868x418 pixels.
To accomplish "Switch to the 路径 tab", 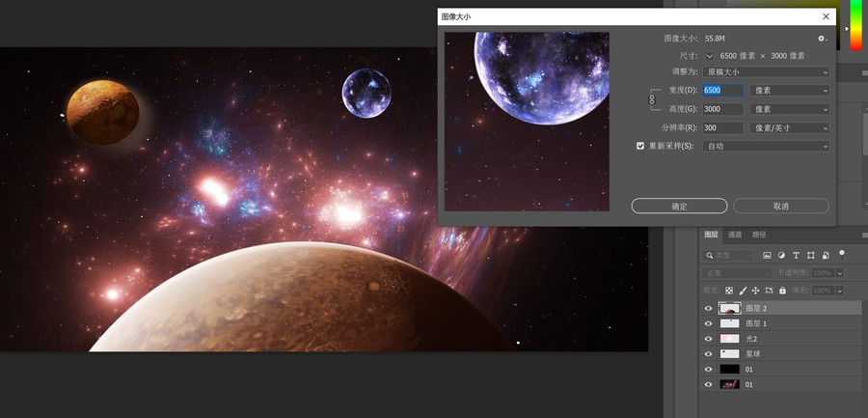I will [759, 235].
